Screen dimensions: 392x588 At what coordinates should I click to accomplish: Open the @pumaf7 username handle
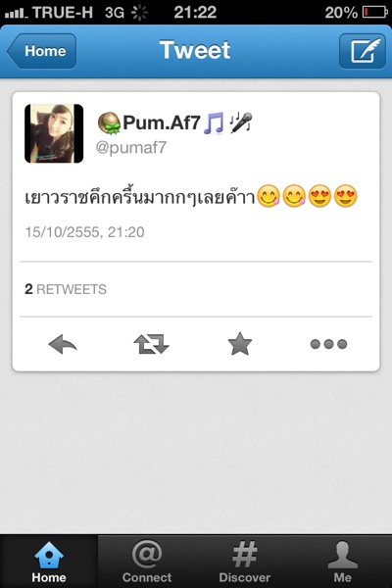[x=131, y=148]
